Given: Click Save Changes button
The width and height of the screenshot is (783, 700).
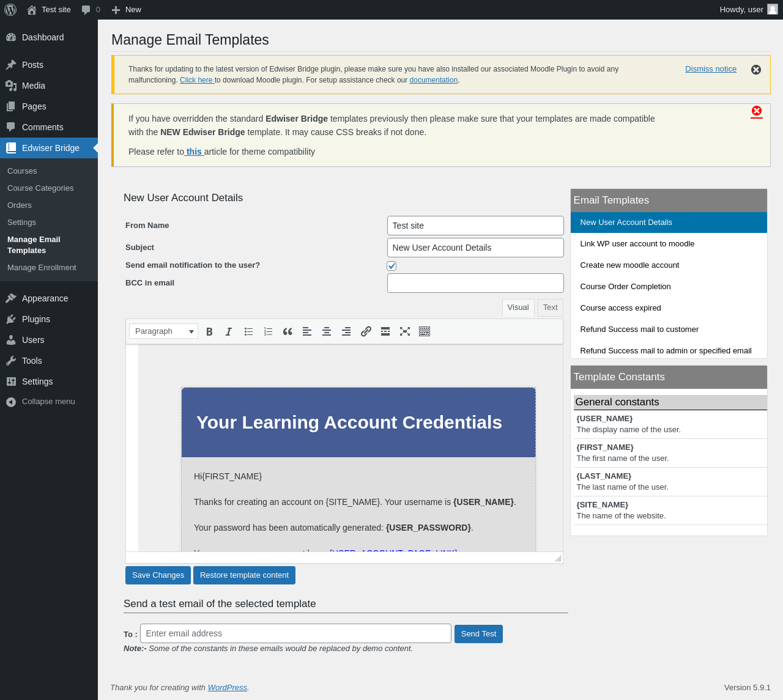Looking at the screenshot, I should pyautogui.click(x=158, y=575).
